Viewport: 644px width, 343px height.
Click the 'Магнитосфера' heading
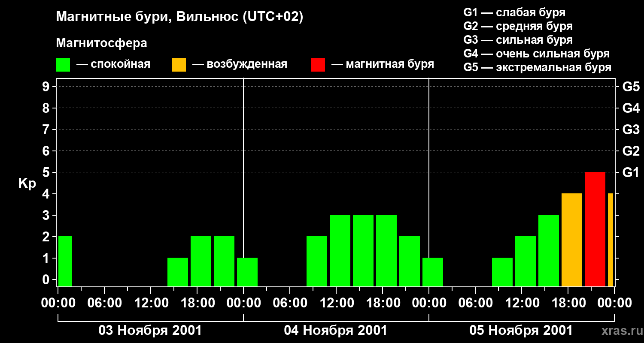click(x=101, y=43)
